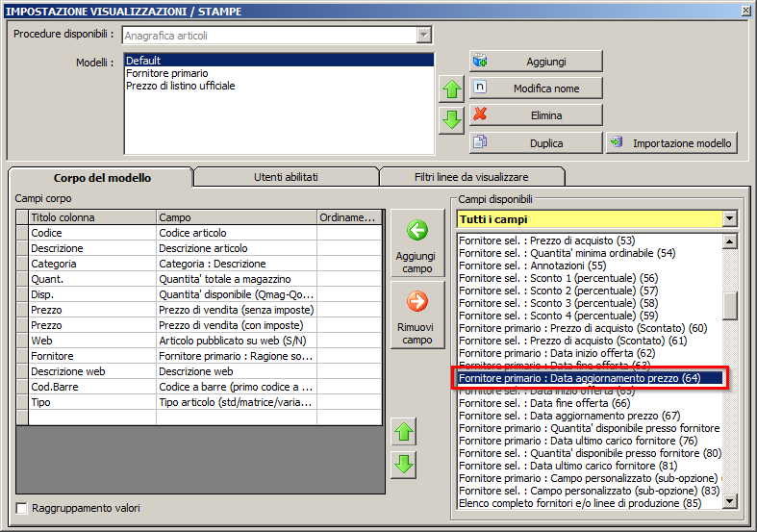Move the selected model up with the green arrow
Screen dimensions: 757x532
(451, 89)
